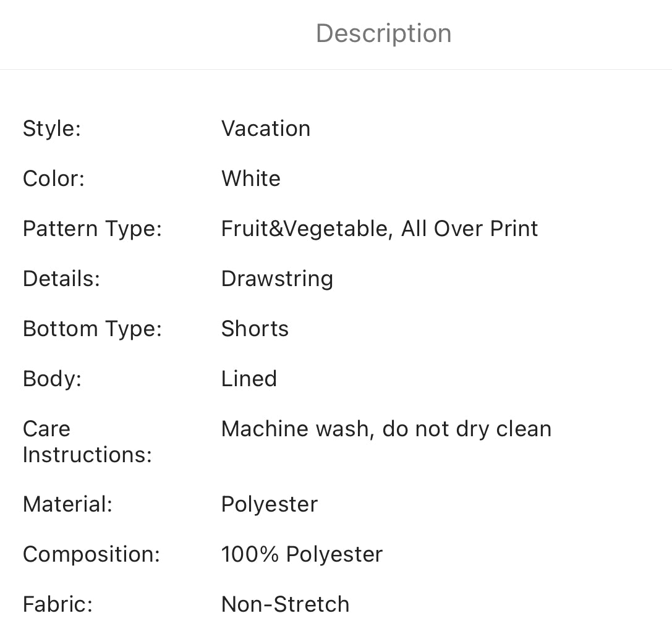Click the Body label

52,379
